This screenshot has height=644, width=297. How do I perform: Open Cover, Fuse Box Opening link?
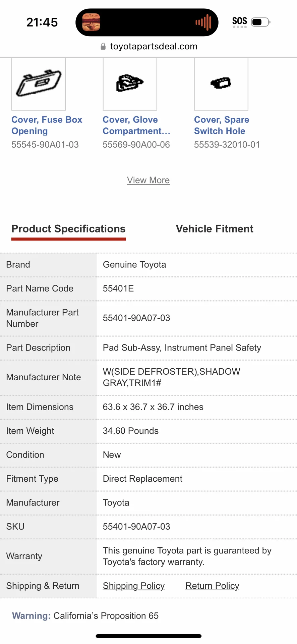pyautogui.click(x=47, y=125)
